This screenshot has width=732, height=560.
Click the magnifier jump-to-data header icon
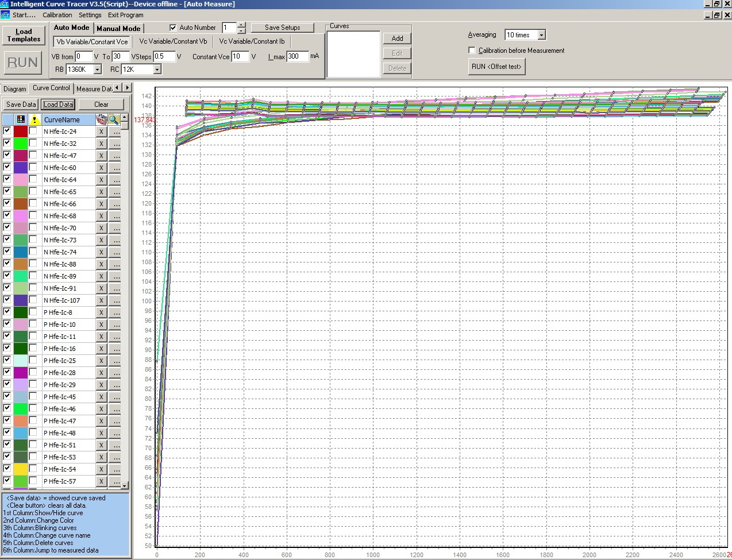[x=114, y=119]
